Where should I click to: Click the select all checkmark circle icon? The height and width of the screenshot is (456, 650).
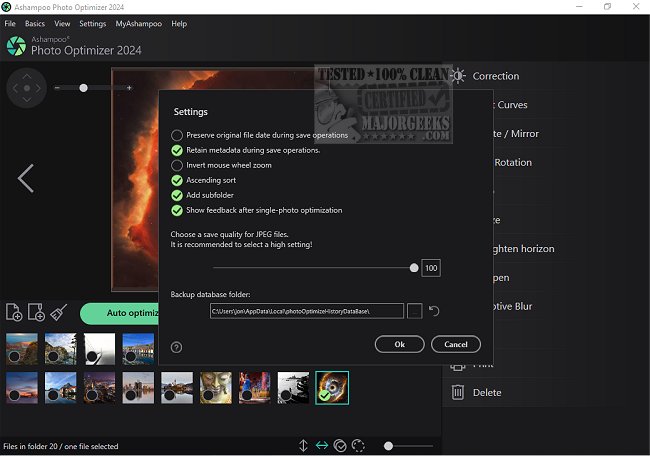(x=340, y=446)
